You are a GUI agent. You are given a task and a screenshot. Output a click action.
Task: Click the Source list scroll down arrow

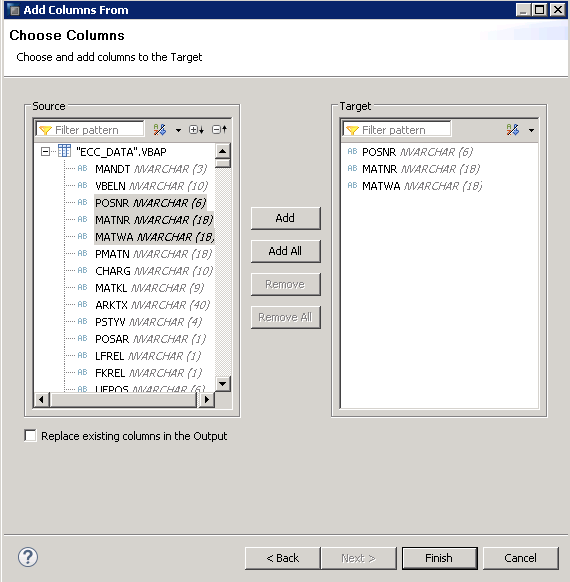coord(223,384)
